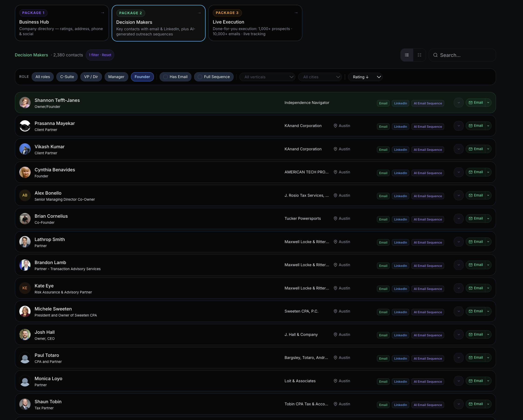Click KAnand Corporation for Vikash Kumar

303,149
